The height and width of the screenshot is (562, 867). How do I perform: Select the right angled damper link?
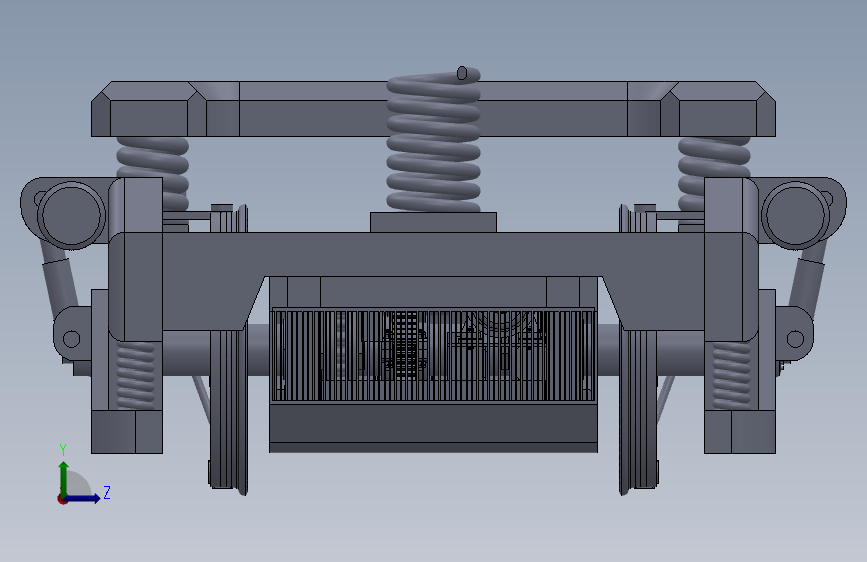[807, 281]
